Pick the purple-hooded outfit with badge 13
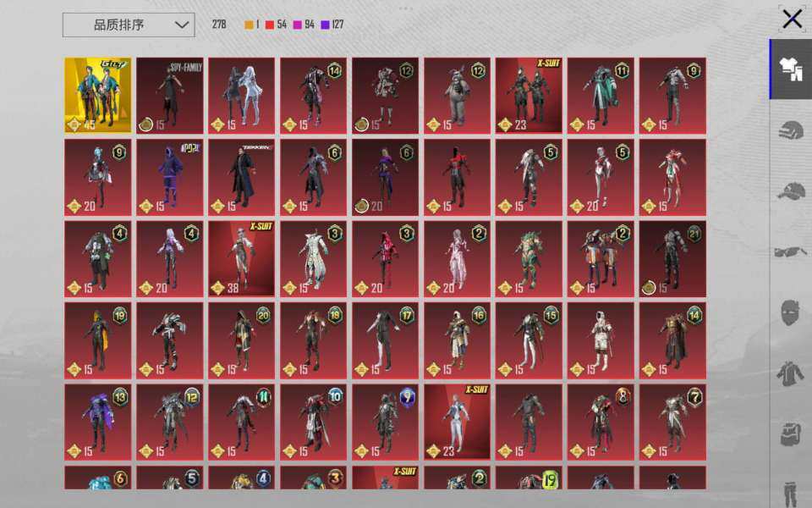The width and height of the screenshot is (812, 508). coord(98,422)
